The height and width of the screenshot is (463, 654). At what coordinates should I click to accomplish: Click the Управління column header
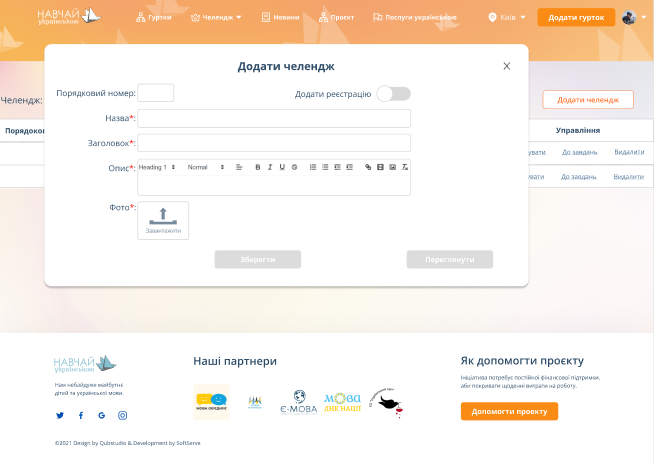point(578,131)
